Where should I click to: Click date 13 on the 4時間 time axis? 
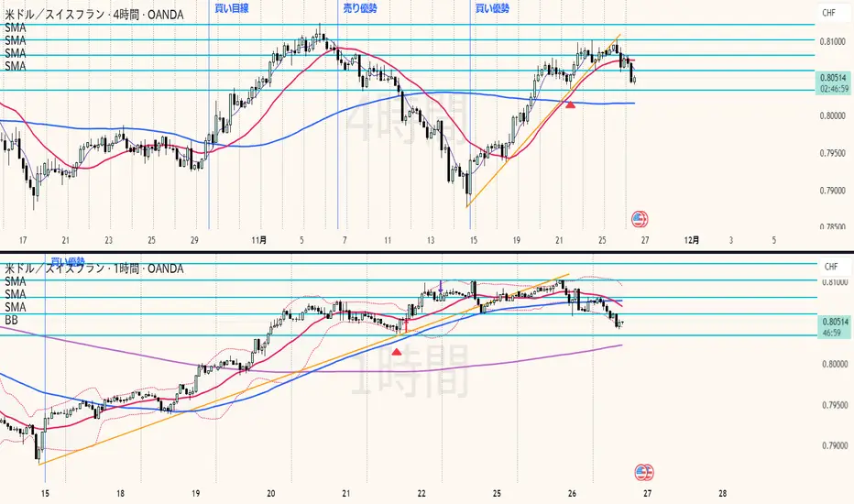tap(431, 240)
